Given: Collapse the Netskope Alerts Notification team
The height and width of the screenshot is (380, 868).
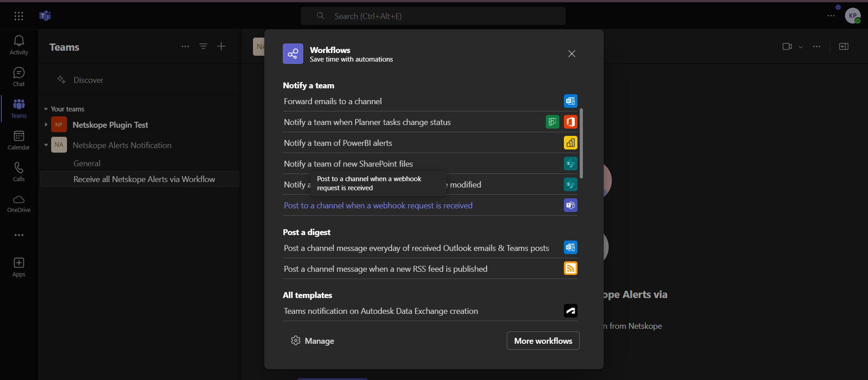Looking at the screenshot, I should 46,145.
